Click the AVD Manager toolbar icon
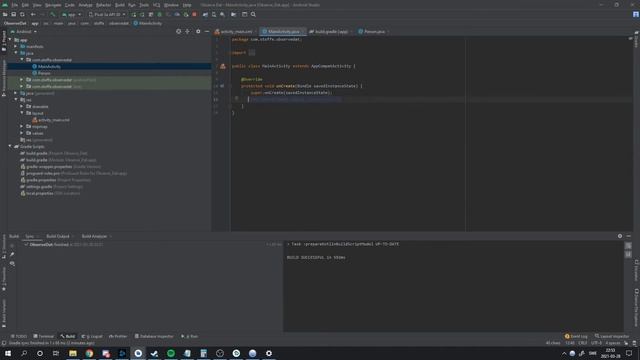 214,14
